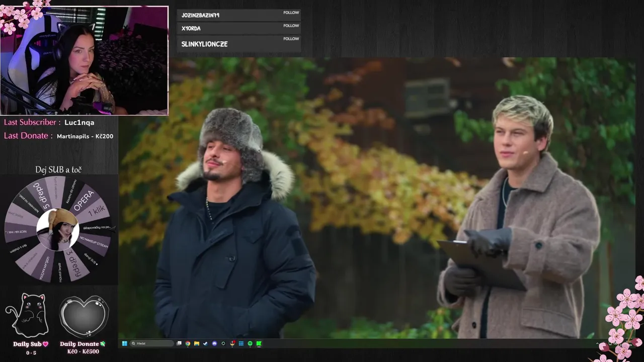Follow the user JOZINZBAZIN79
The height and width of the screenshot is (362, 644).
click(291, 13)
